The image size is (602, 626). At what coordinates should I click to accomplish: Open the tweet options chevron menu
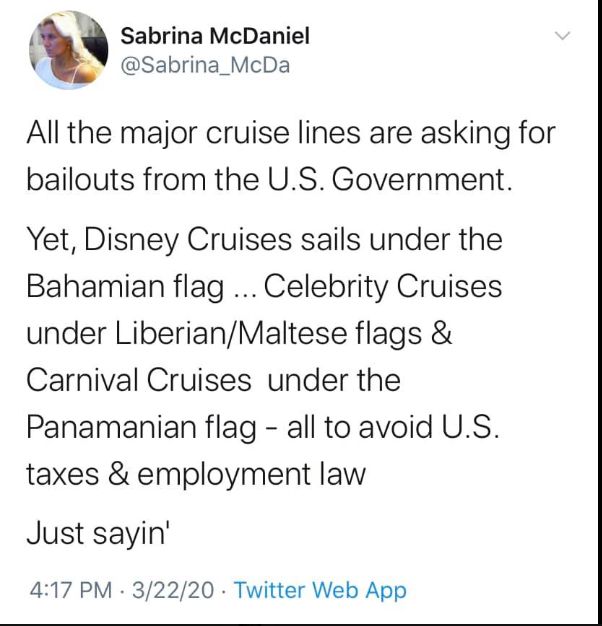click(562, 37)
